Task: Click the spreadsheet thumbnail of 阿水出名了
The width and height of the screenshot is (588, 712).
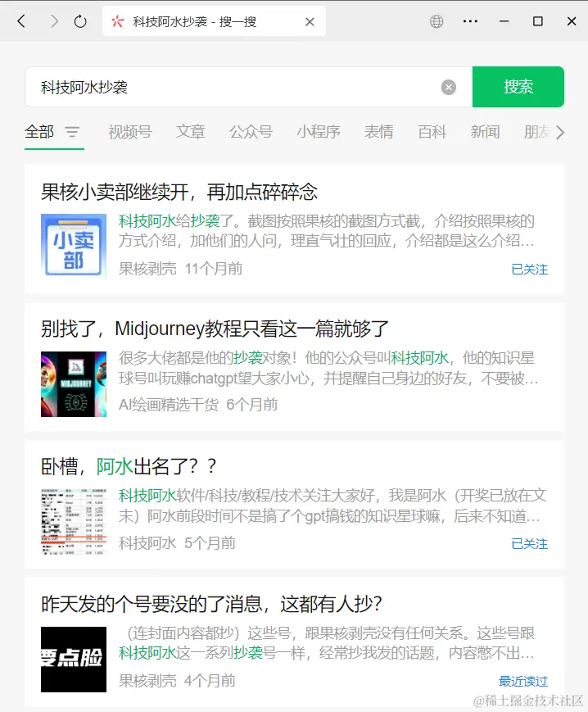Action: 74,522
